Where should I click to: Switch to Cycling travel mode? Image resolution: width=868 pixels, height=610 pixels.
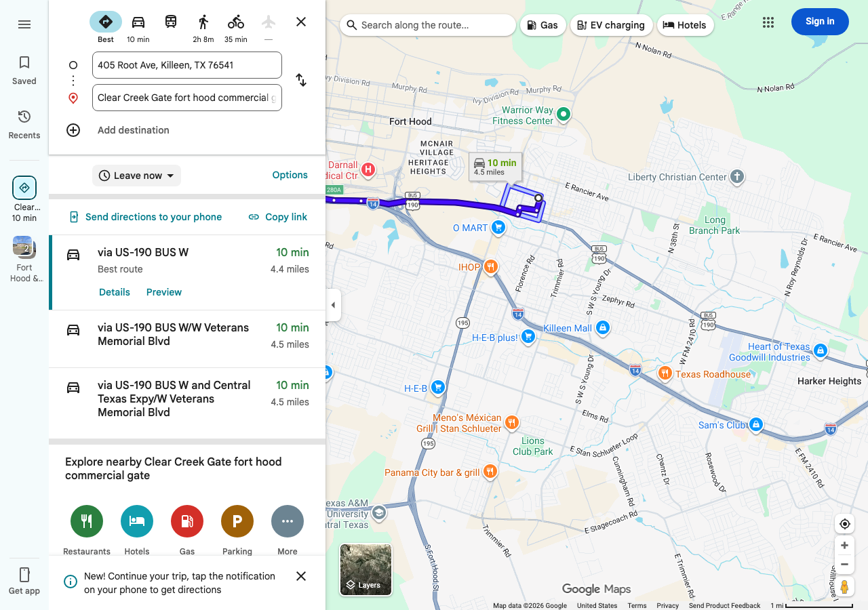(x=236, y=27)
